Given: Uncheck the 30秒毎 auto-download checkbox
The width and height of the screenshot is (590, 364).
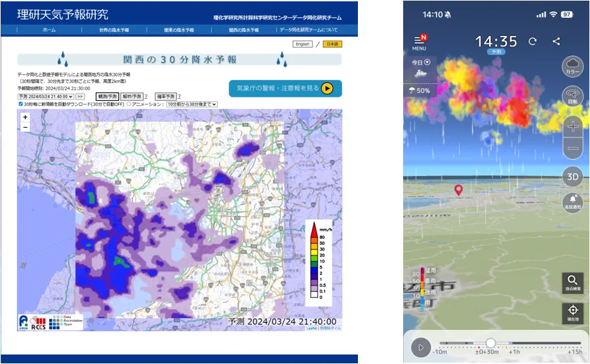Looking at the screenshot, I should (x=20, y=104).
